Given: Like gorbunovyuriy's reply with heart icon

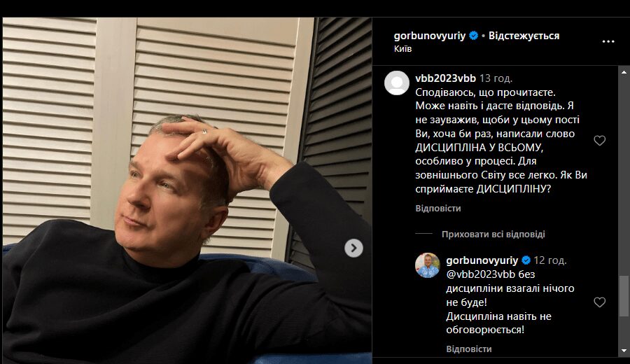Looking at the screenshot, I should (599, 302).
